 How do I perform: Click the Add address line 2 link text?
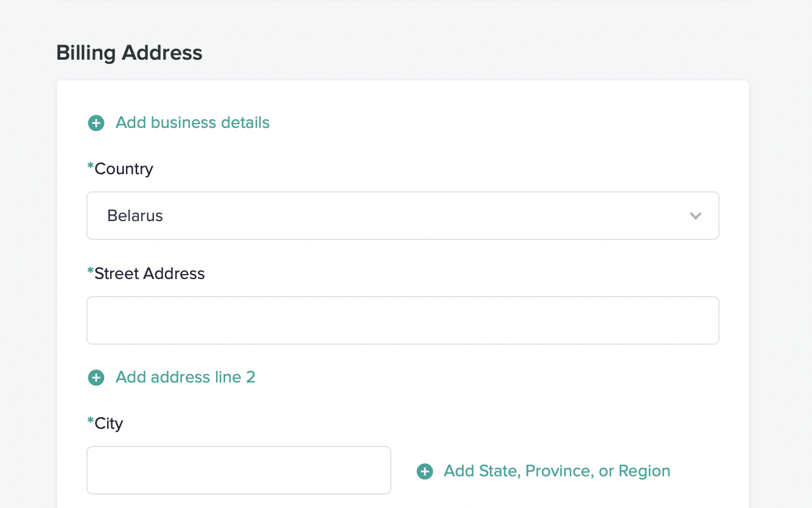(185, 378)
